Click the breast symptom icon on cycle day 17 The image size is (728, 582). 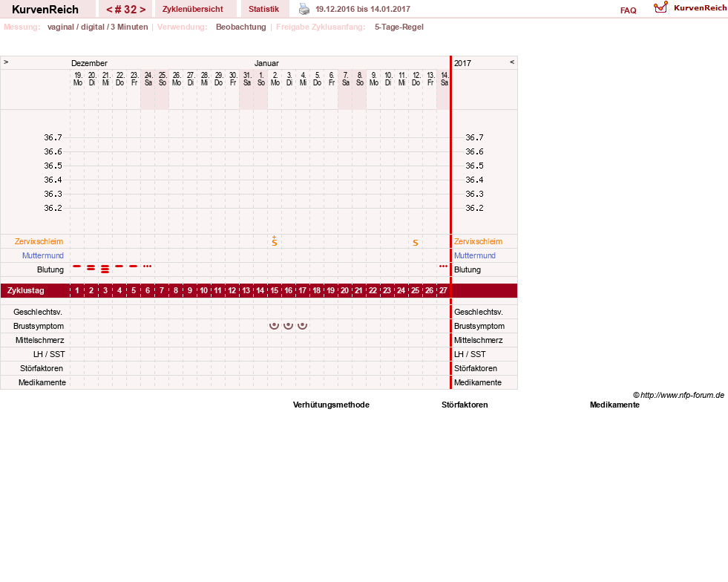(302, 326)
